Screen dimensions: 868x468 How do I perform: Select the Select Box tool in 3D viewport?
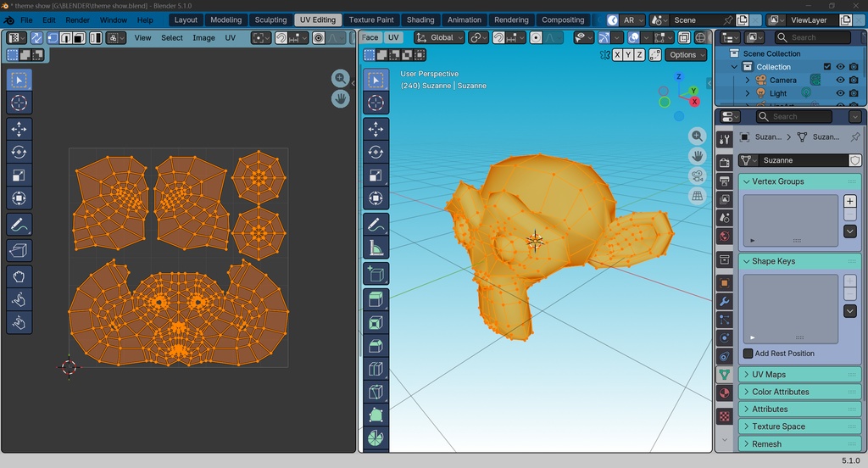click(376, 81)
